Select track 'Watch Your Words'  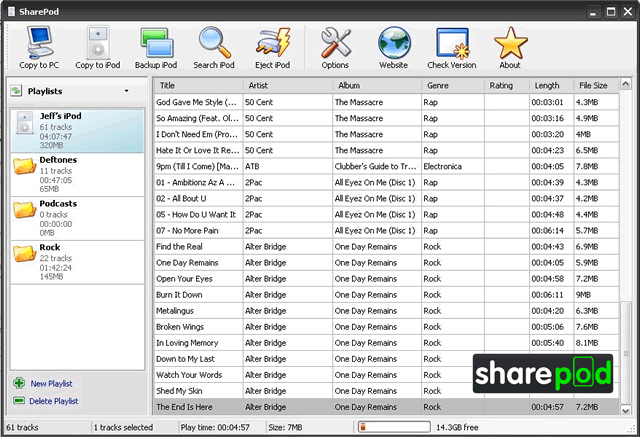pyautogui.click(x=189, y=375)
